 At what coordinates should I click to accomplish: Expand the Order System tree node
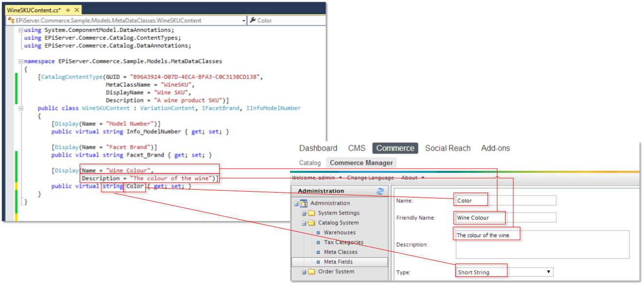click(304, 272)
